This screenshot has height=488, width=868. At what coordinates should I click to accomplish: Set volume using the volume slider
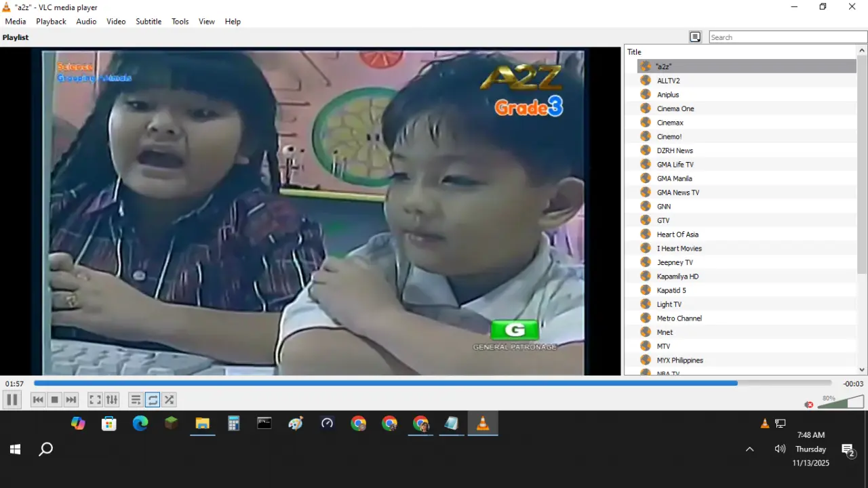click(x=841, y=402)
